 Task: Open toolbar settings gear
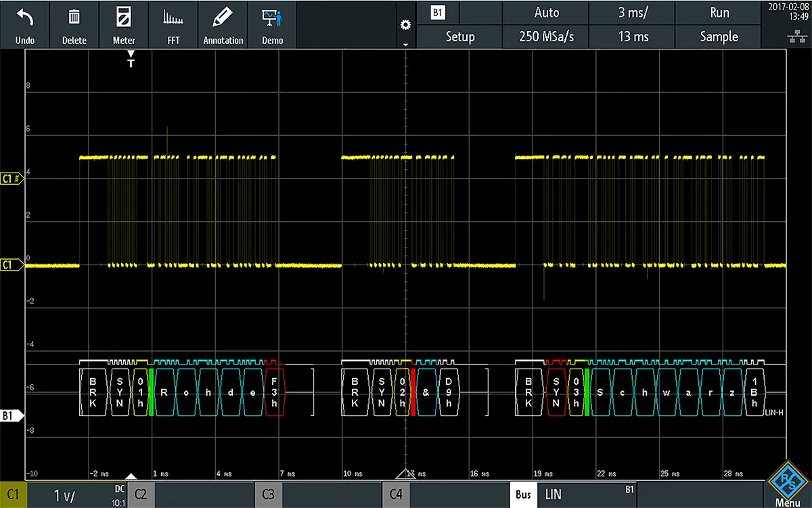click(405, 24)
